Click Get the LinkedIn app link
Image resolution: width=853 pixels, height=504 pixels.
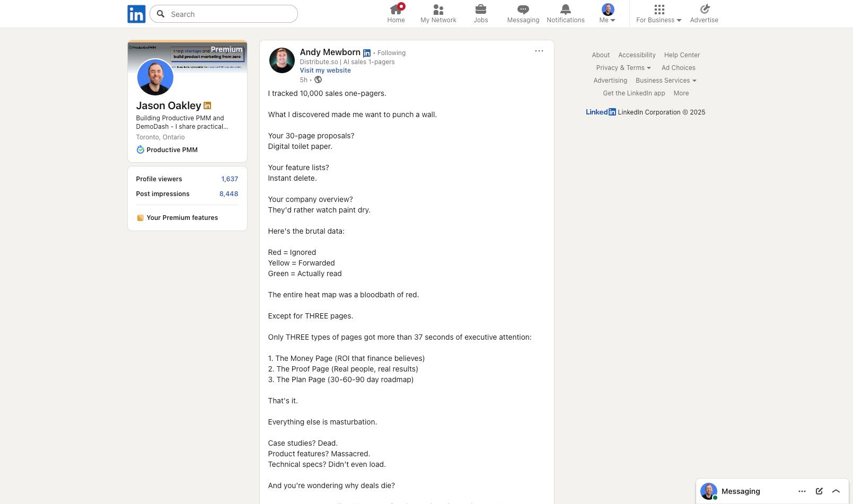[x=634, y=93]
